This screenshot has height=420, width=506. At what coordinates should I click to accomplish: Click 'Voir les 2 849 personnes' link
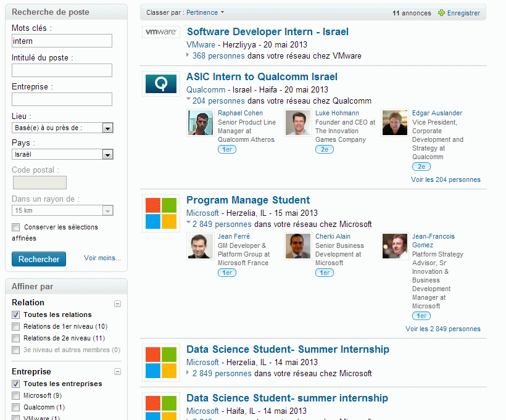pos(443,329)
